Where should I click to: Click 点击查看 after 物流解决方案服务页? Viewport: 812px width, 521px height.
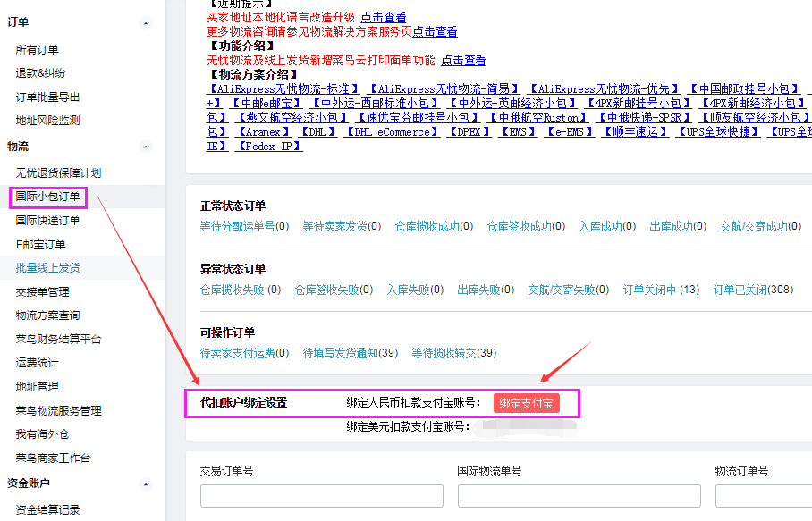tap(435, 31)
